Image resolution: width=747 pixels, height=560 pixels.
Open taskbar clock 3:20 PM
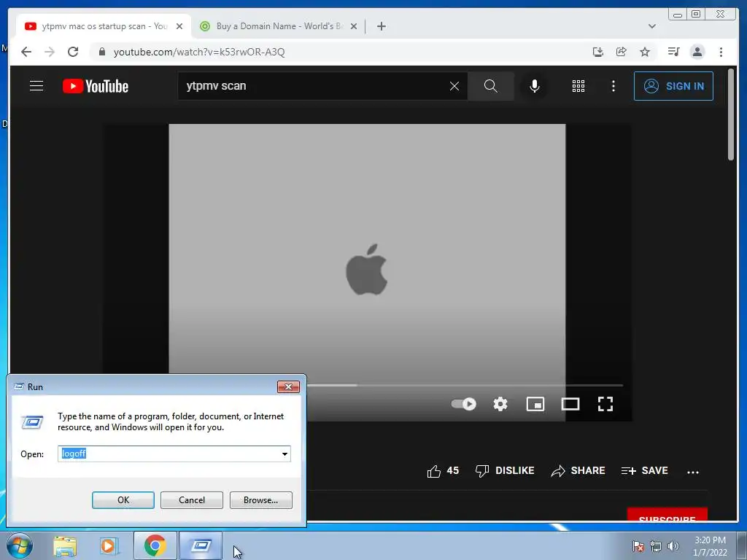click(710, 546)
